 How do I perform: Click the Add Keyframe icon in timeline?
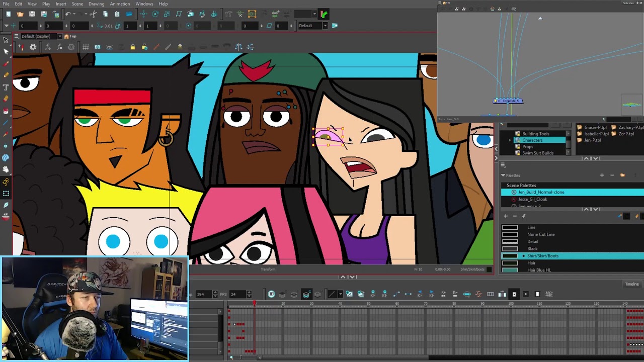[x=373, y=294]
